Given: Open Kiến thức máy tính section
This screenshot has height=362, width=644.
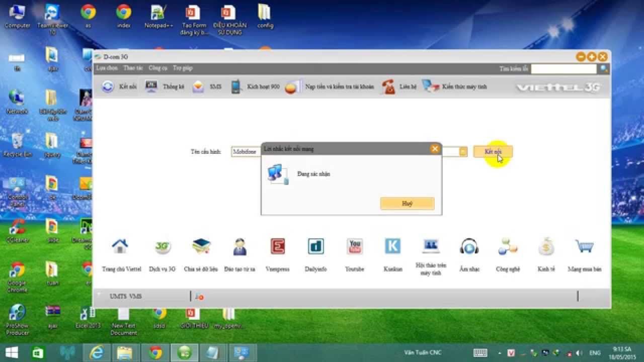Looking at the screenshot, I should click(454, 86).
